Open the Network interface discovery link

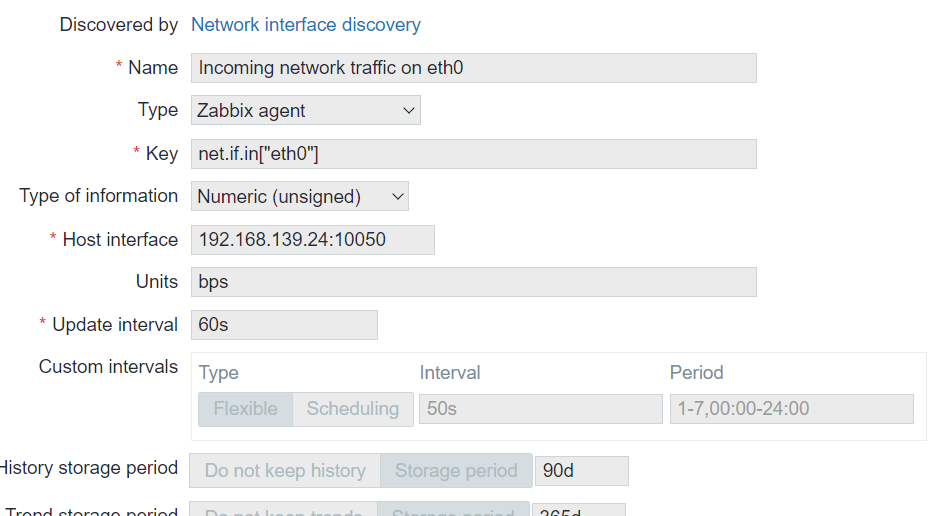(305, 25)
